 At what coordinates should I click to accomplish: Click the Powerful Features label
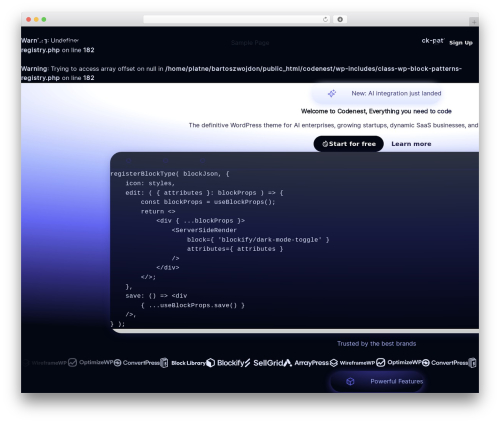(x=397, y=381)
